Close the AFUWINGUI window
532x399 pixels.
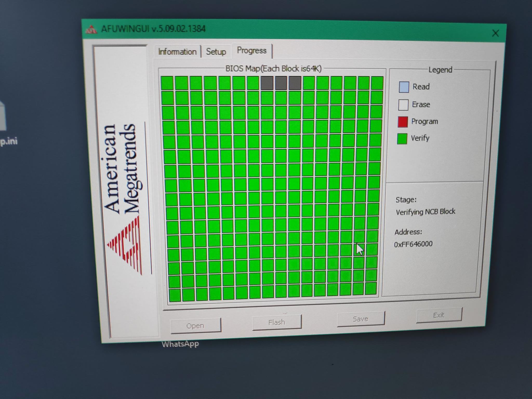[x=495, y=33]
